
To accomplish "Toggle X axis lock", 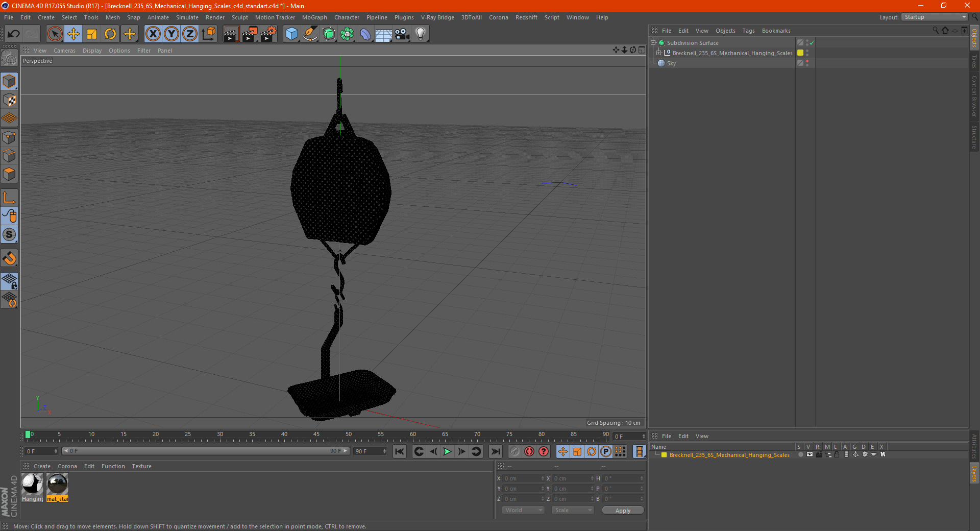I will (x=153, y=34).
